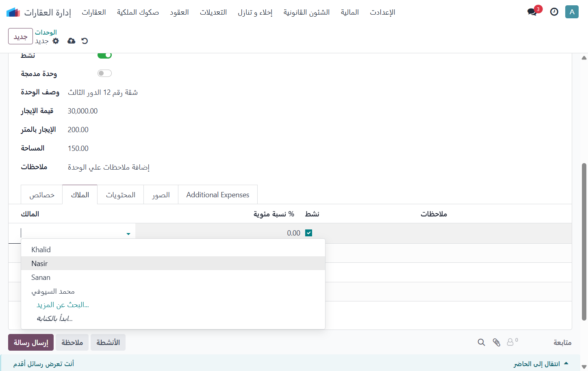Switch to the خصائص tab
The height and width of the screenshot is (371, 588).
pos(42,195)
